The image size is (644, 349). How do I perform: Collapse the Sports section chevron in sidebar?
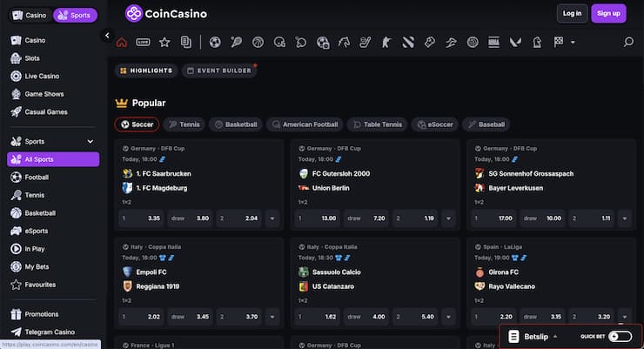tap(90, 142)
